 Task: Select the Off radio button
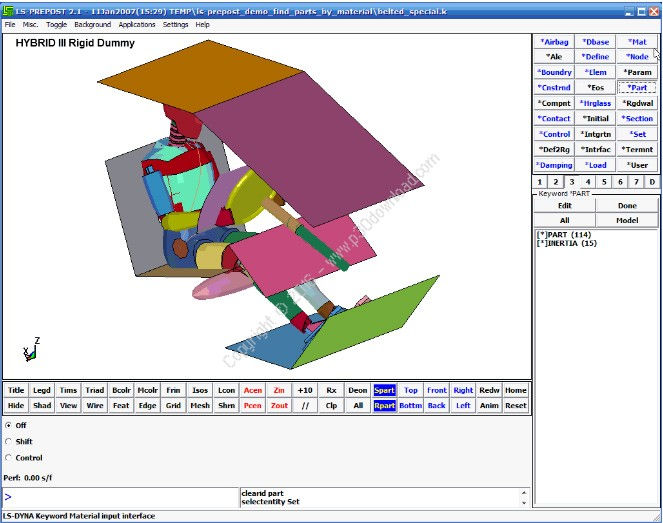coord(8,425)
